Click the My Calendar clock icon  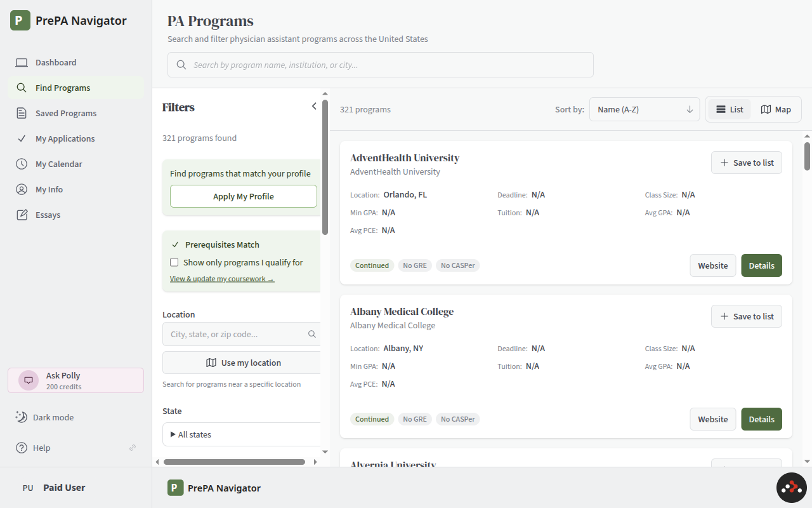22,164
